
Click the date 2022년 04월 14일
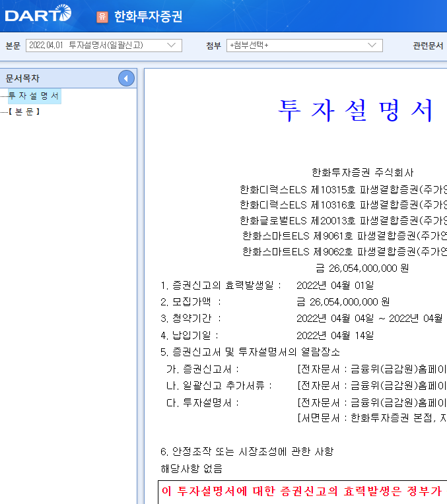[x=335, y=335]
